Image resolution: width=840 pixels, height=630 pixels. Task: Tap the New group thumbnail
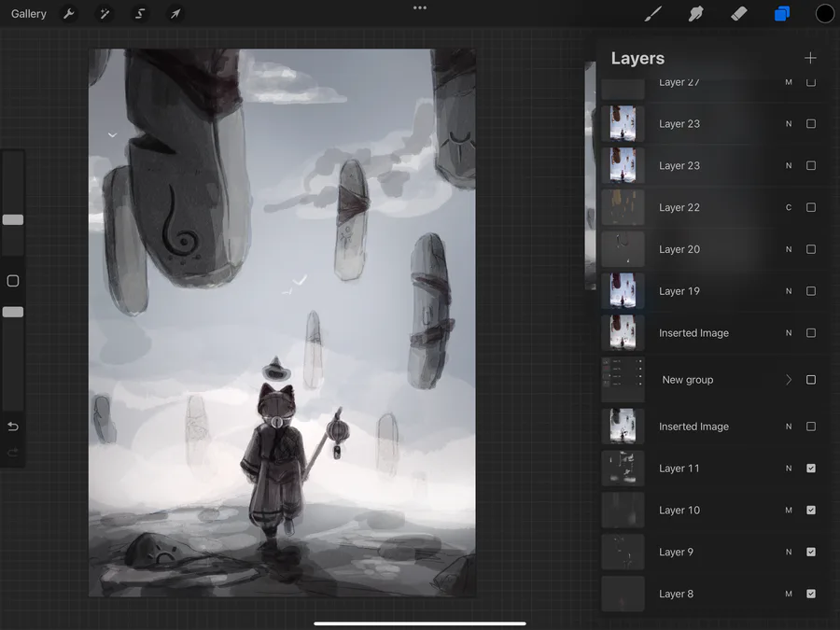click(623, 380)
